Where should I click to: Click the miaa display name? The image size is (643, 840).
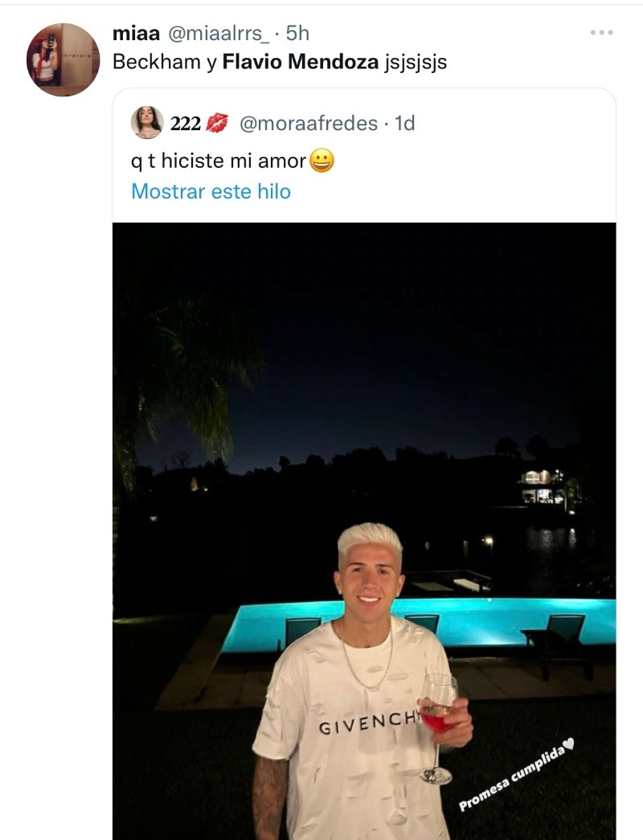tap(136, 33)
